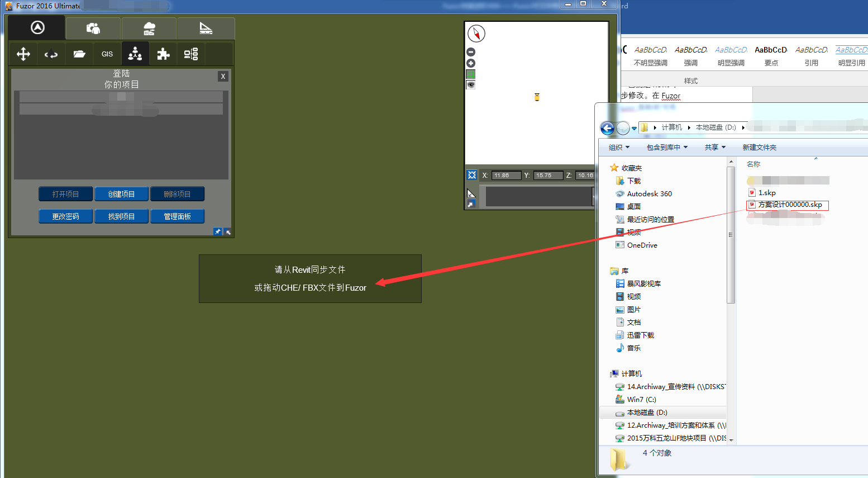868x478 pixels.
Task: Open the GIS tool
Action: pyautogui.click(x=107, y=54)
